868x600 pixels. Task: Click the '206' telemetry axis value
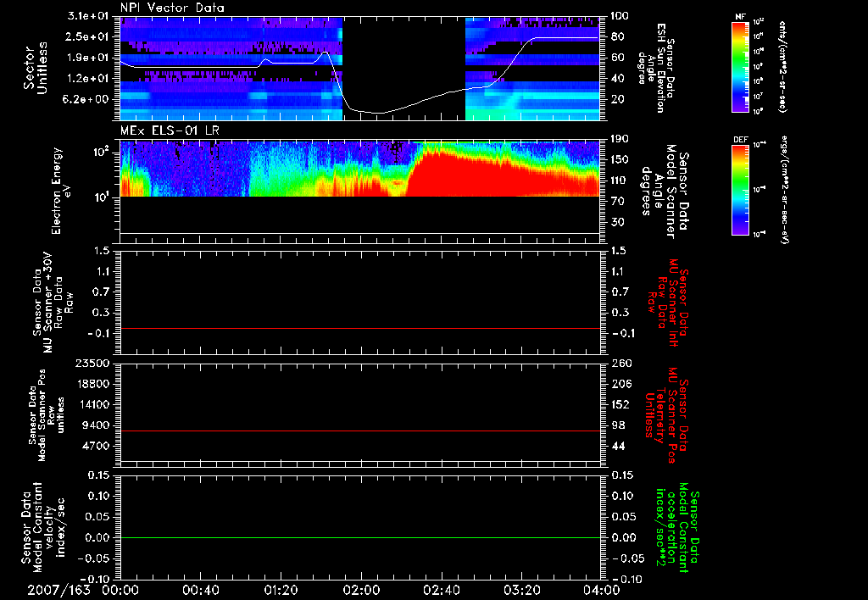pyautogui.click(x=620, y=384)
